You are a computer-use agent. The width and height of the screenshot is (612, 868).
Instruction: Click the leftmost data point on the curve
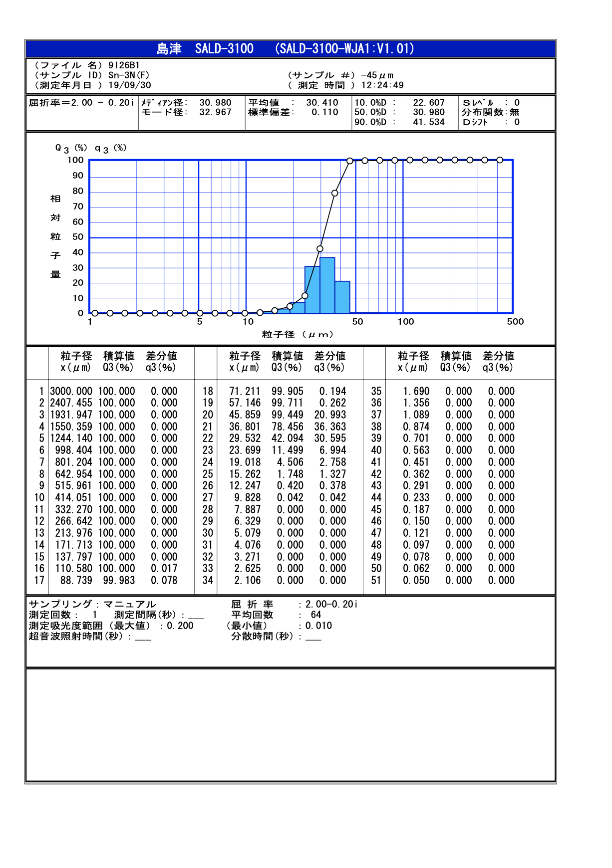coord(95,313)
